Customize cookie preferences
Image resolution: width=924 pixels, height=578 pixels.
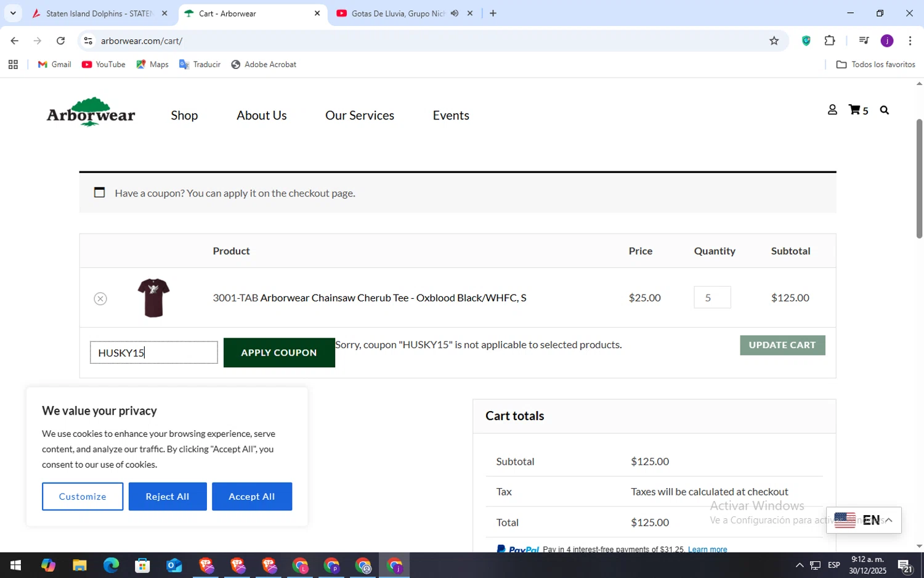83,497
